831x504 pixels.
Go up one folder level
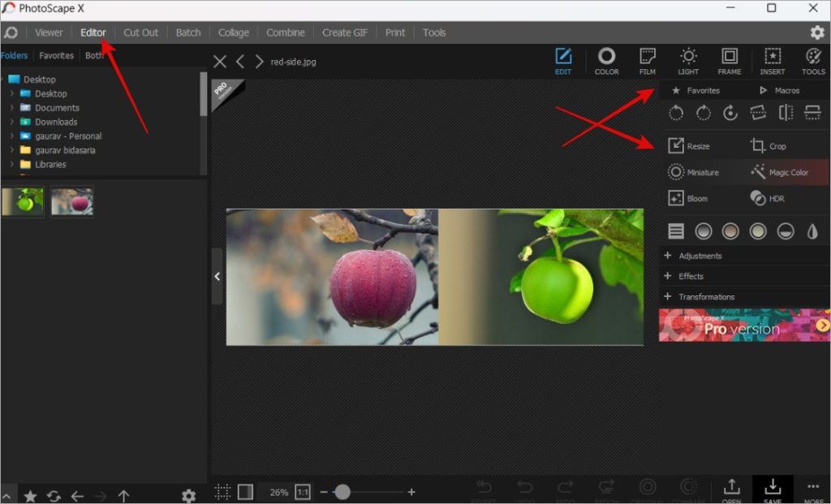coord(123,496)
